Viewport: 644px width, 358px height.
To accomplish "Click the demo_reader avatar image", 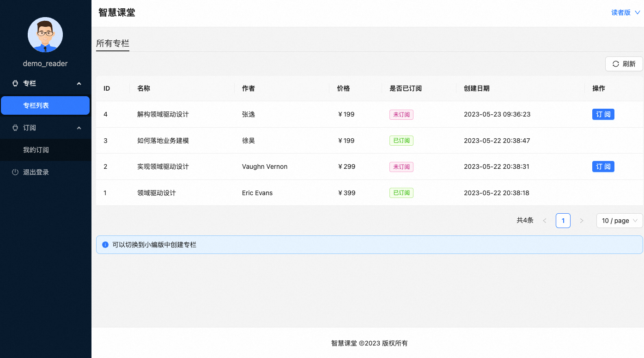I will pyautogui.click(x=45, y=35).
